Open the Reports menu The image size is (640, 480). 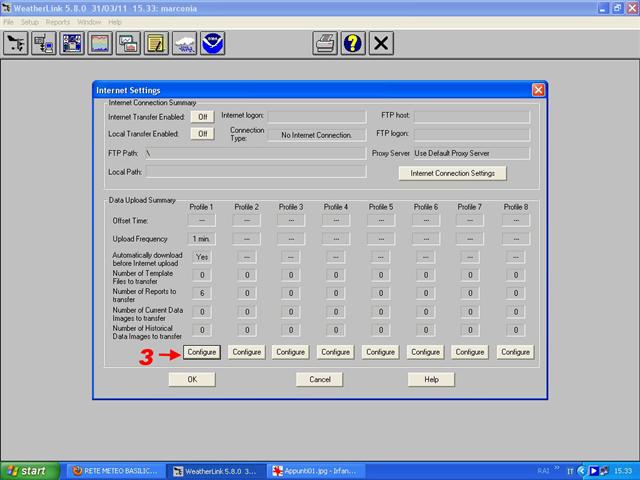[x=58, y=22]
